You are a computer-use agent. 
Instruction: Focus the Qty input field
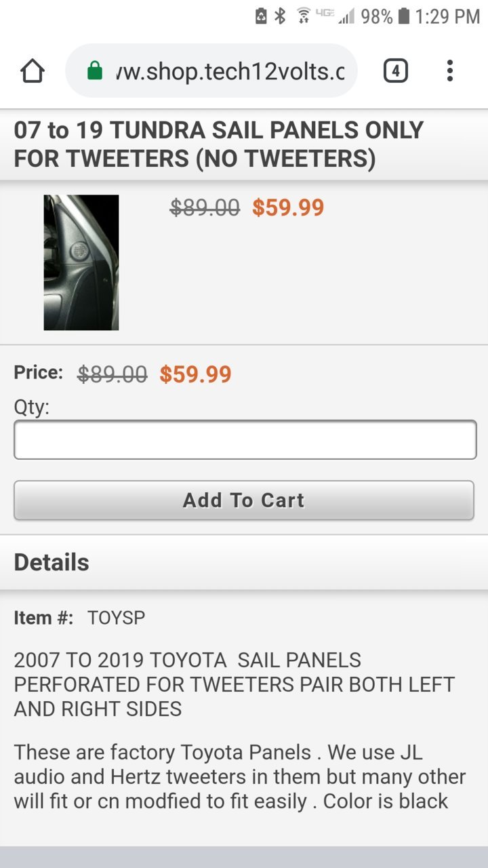[245, 439]
